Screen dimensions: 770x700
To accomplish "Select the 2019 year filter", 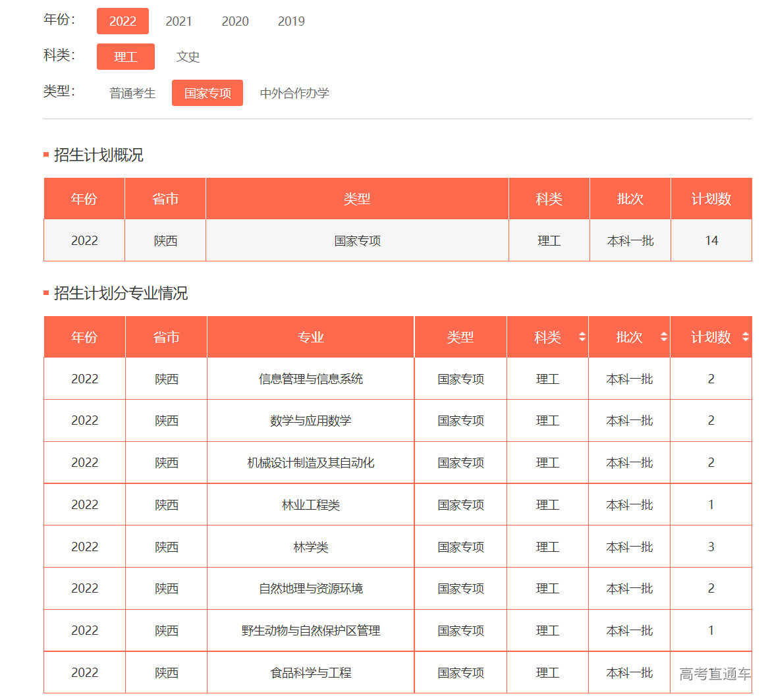I will click(x=290, y=21).
